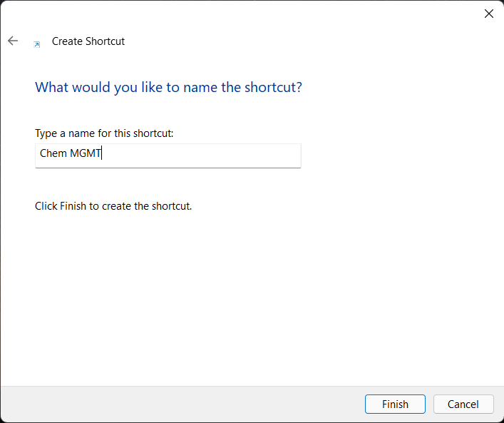Image resolution: width=504 pixels, height=423 pixels.
Task: Click the gray footer bar left of Finish
Action: click(180, 404)
